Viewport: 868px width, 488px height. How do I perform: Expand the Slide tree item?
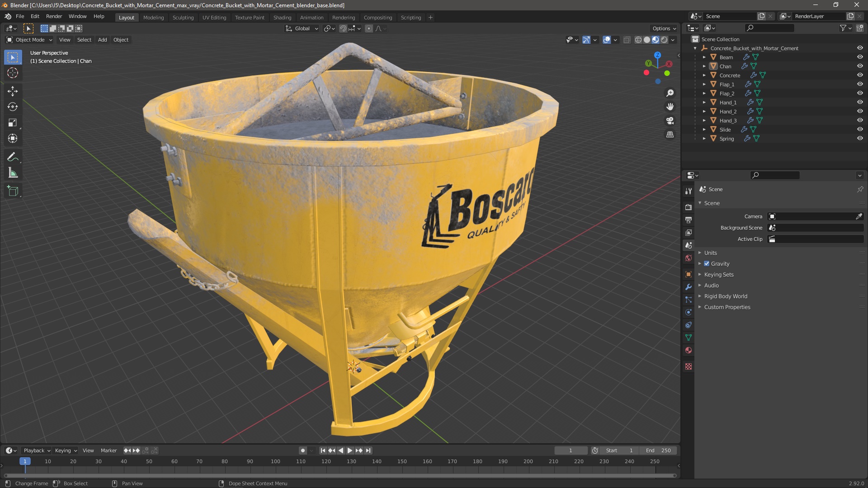coord(704,129)
